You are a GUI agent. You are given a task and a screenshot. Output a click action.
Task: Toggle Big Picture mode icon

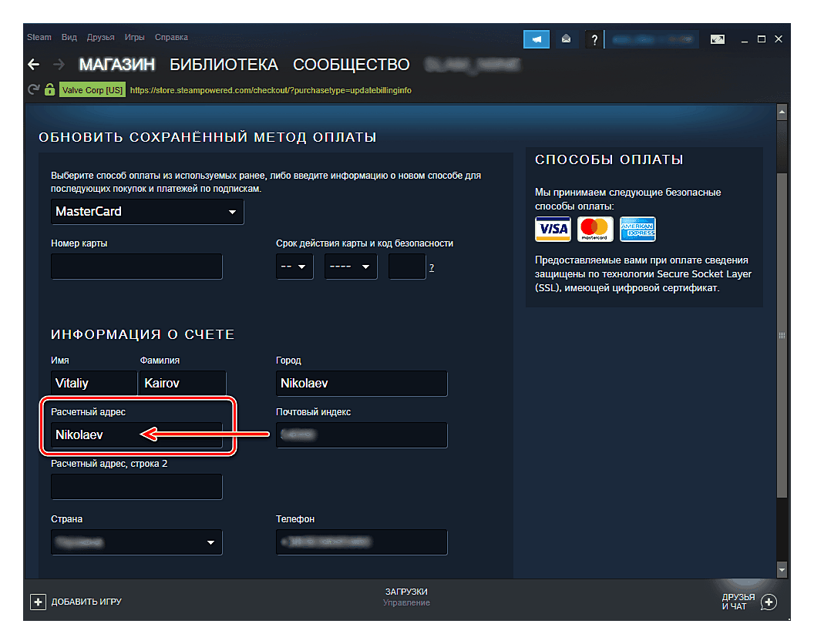717,39
